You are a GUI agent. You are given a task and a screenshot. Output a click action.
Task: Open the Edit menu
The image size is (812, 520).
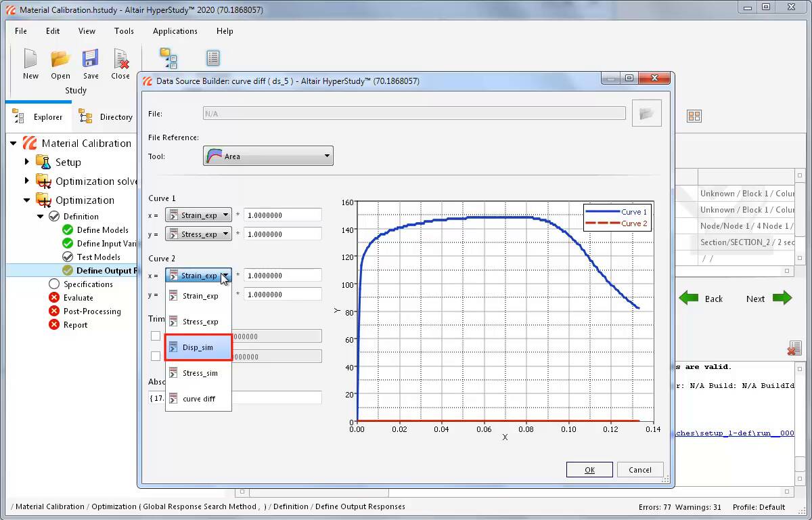coord(53,31)
